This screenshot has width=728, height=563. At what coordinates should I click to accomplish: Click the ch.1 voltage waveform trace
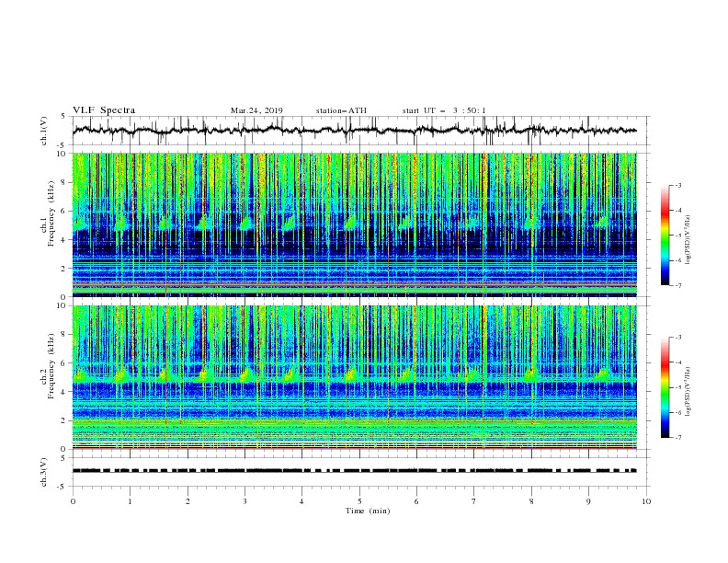pos(354,130)
